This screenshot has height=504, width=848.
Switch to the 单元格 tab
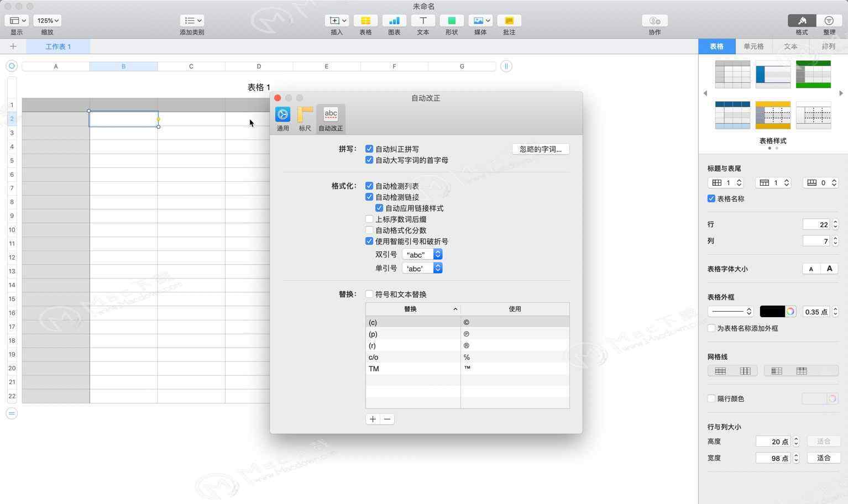[x=753, y=46]
